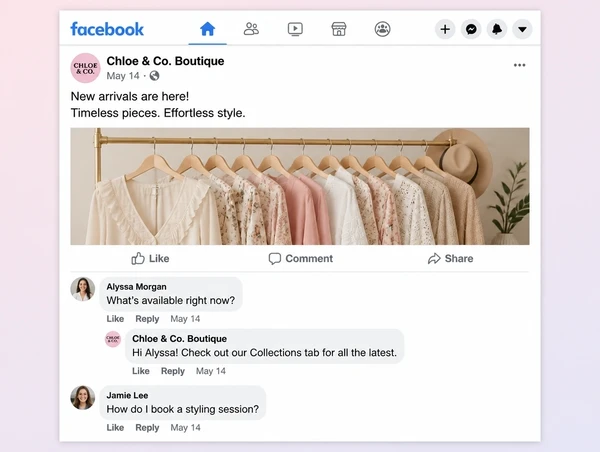Click the date under the boutique reply
The height and width of the screenshot is (452, 600).
pyautogui.click(x=211, y=371)
